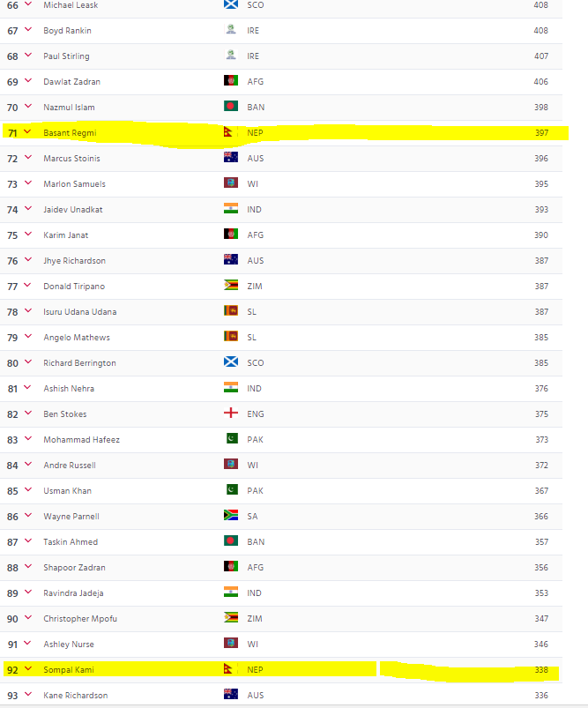Image resolution: width=588 pixels, height=708 pixels.
Task: Click the England flag beside Ben Stokes
Action: tap(231, 414)
